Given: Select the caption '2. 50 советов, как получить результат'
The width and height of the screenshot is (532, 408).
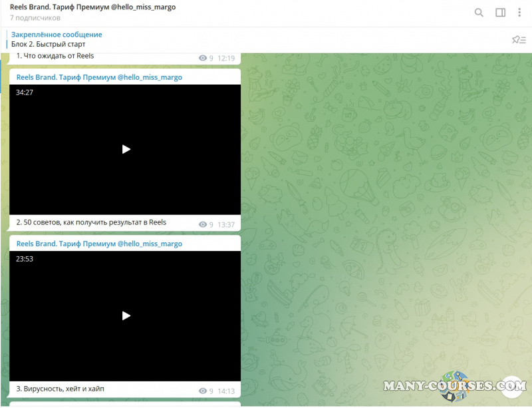Looking at the screenshot, I should pos(91,222).
